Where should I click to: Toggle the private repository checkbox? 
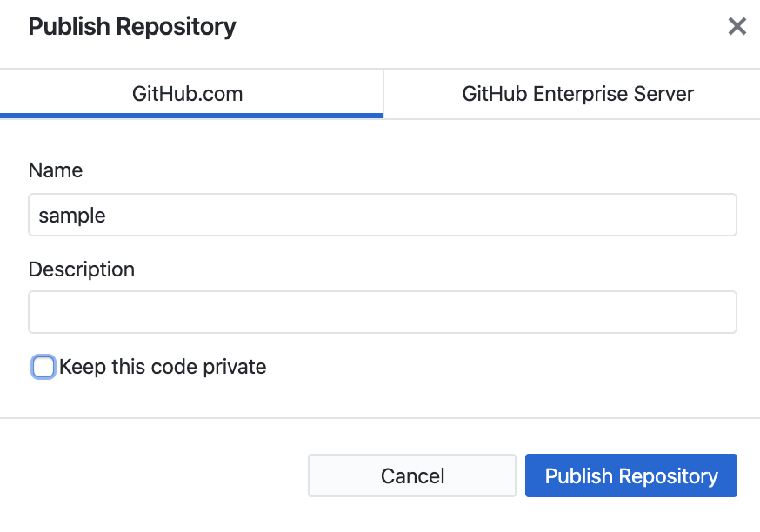[x=43, y=368]
